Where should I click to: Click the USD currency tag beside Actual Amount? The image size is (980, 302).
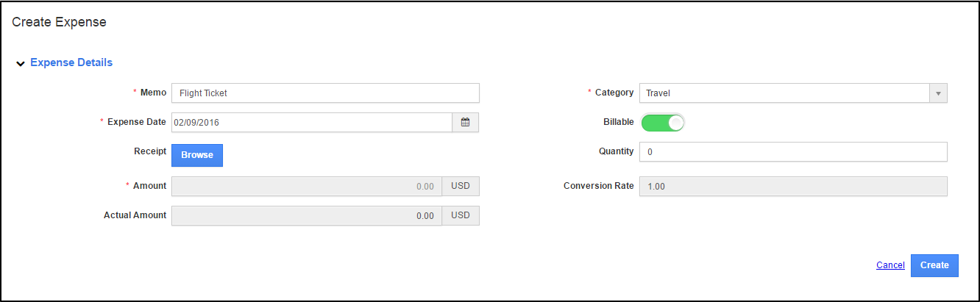461,216
